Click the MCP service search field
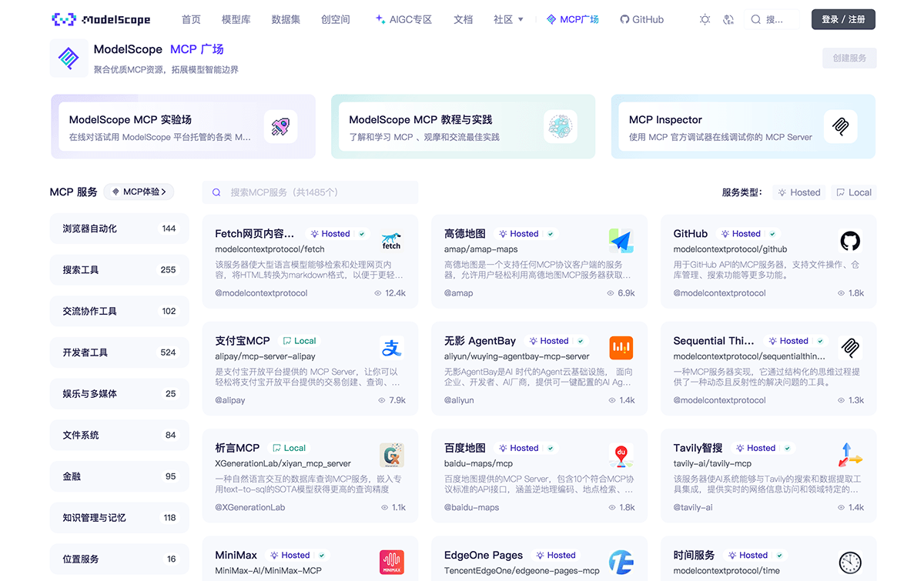924x581 pixels. 310,192
